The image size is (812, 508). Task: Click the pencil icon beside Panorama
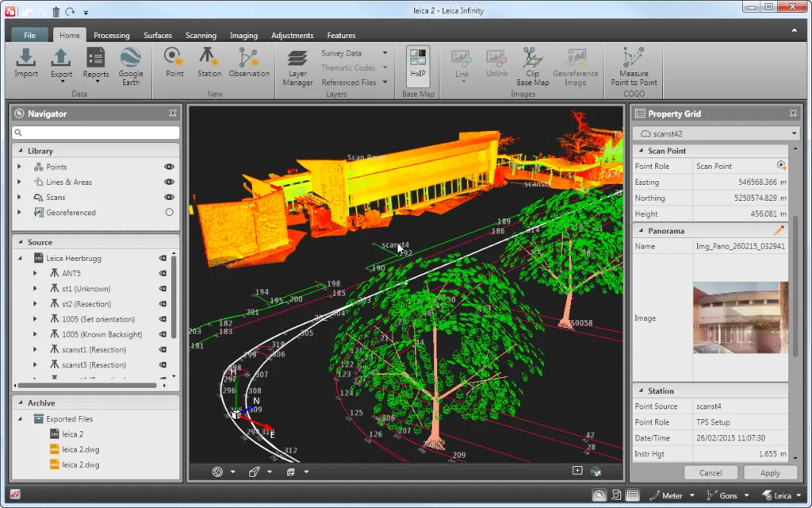coord(779,230)
